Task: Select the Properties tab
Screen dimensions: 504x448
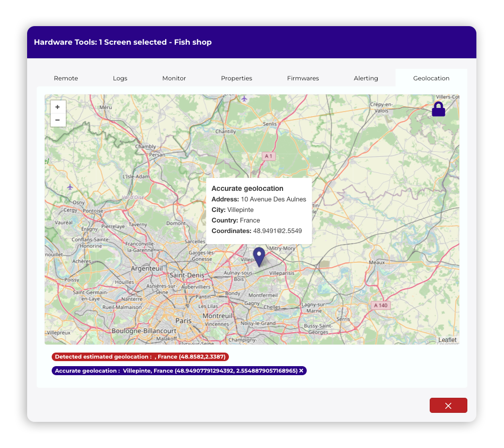Action: (236, 78)
